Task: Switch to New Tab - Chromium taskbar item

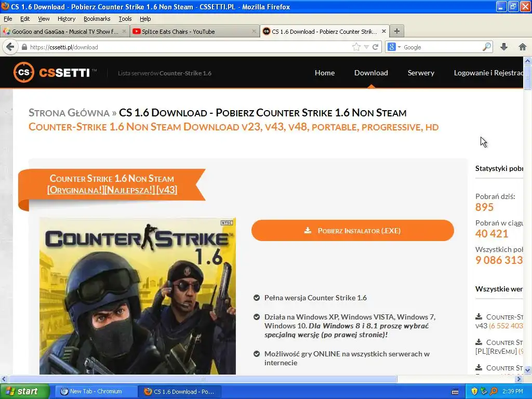Action: pos(96,391)
